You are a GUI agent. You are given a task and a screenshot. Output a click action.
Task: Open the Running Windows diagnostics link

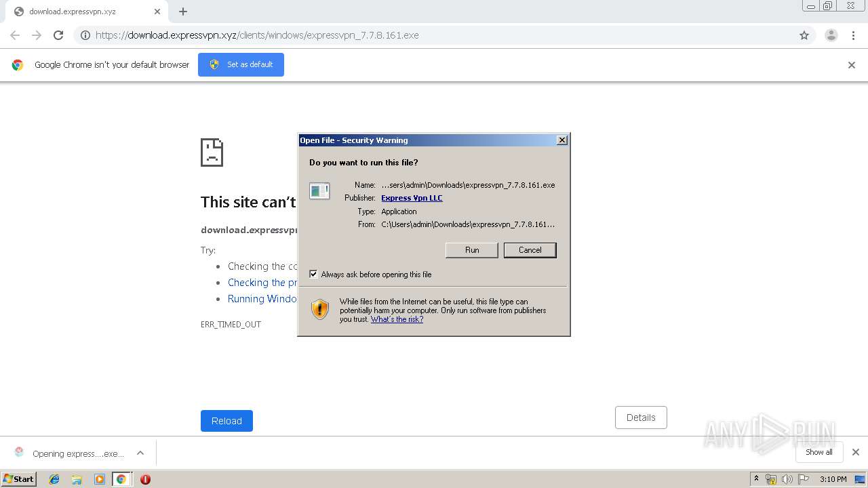click(262, 299)
